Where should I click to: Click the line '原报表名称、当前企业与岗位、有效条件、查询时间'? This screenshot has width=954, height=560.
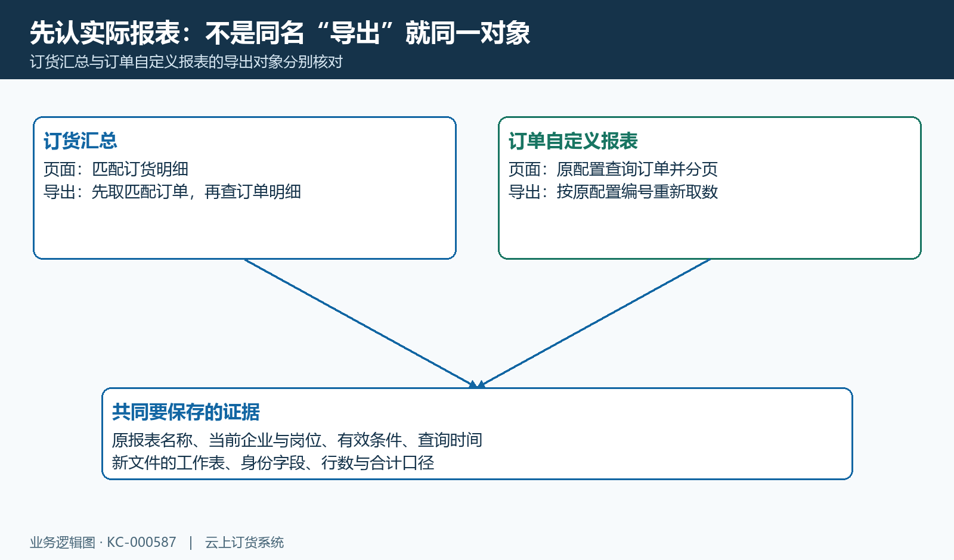pos(297,440)
